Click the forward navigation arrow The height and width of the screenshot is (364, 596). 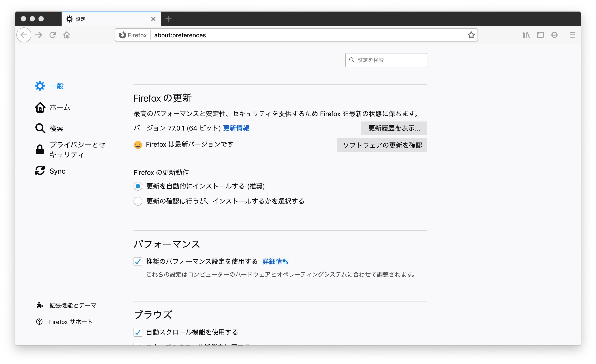coord(38,35)
